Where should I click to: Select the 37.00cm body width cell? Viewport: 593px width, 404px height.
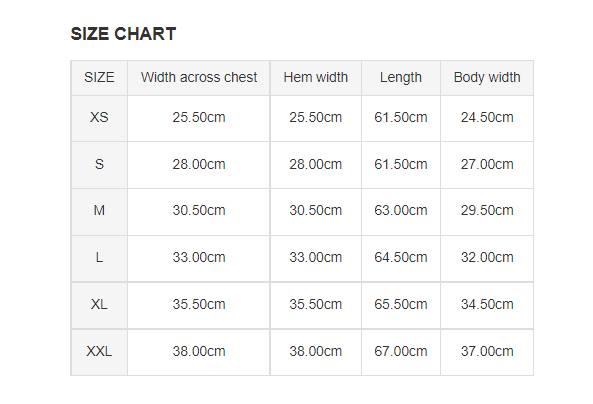pos(487,352)
